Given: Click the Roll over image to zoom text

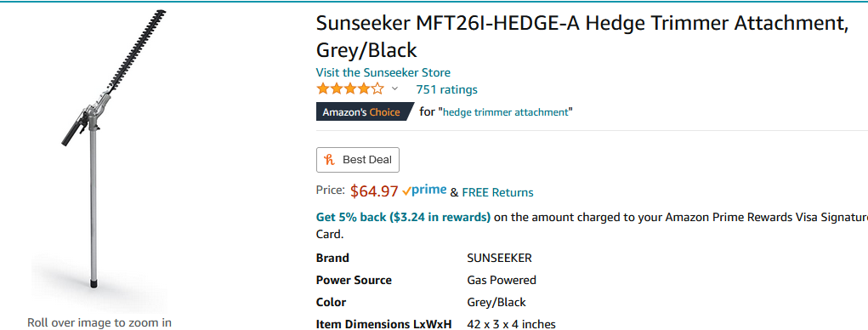Looking at the screenshot, I should (99, 322).
